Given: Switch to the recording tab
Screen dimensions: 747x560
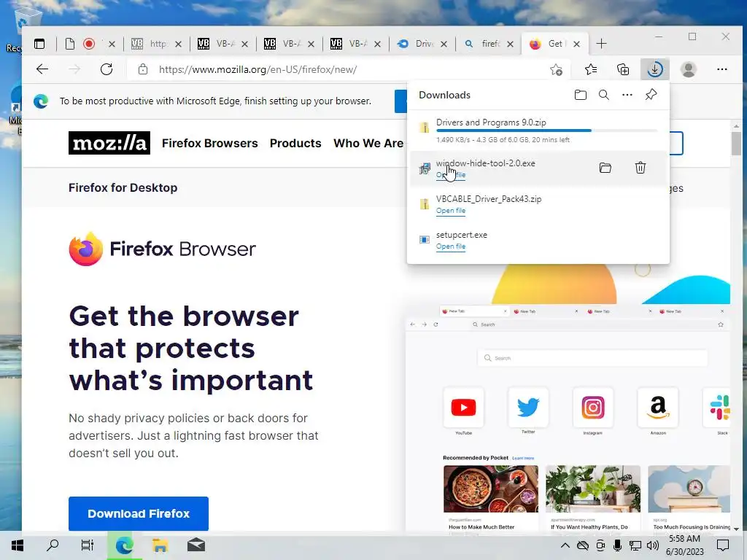Looking at the screenshot, I should pos(89,44).
